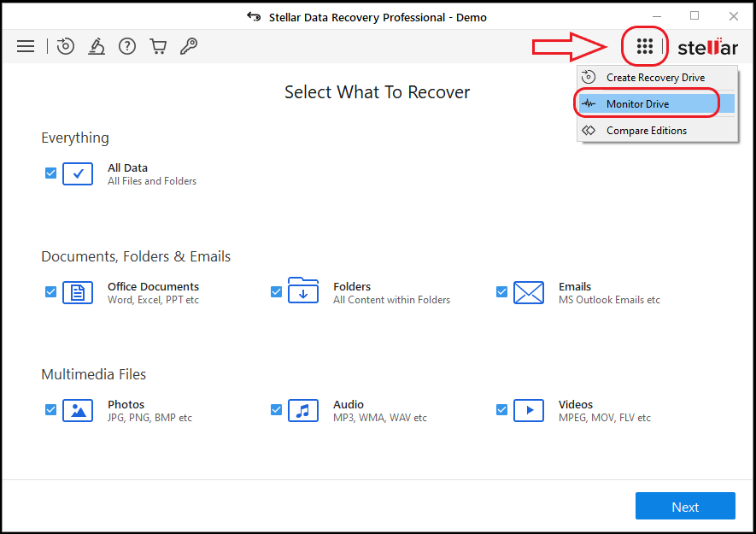This screenshot has width=756, height=534.
Task: Click the All Data icon
Action: click(x=78, y=173)
